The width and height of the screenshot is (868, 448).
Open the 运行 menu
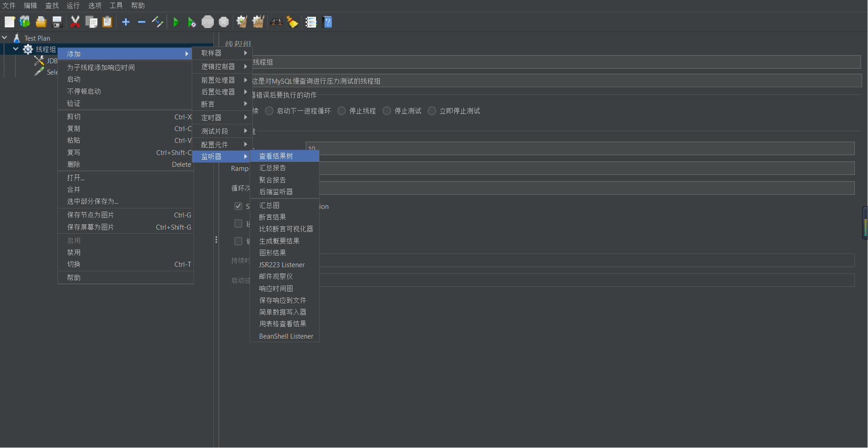(73, 5)
